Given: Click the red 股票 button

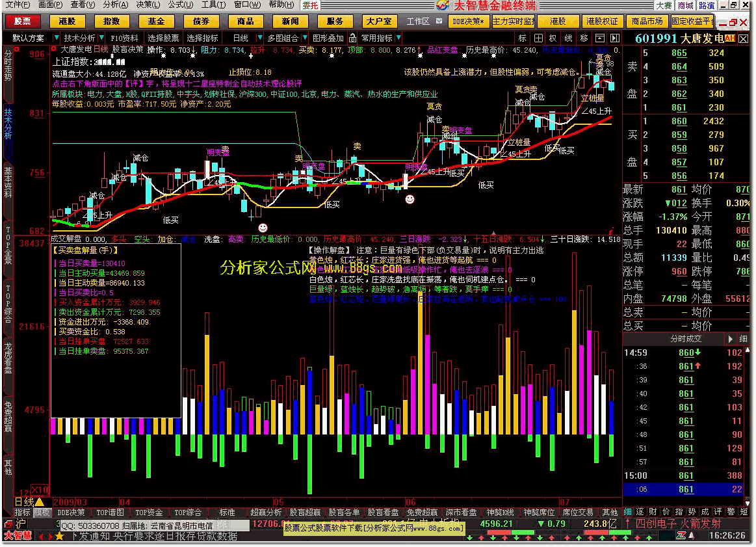Looking at the screenshot, I should (22, 21).
